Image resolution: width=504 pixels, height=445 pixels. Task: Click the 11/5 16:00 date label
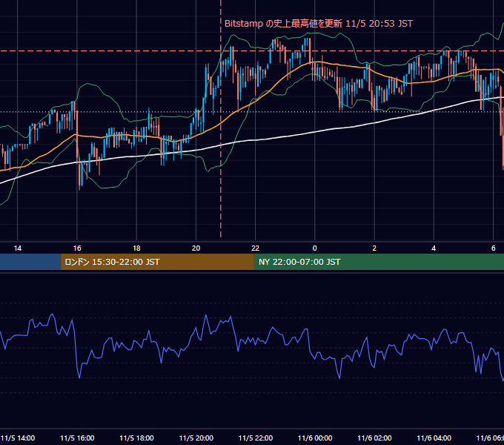pyautogui.click(x=77, y=438)
